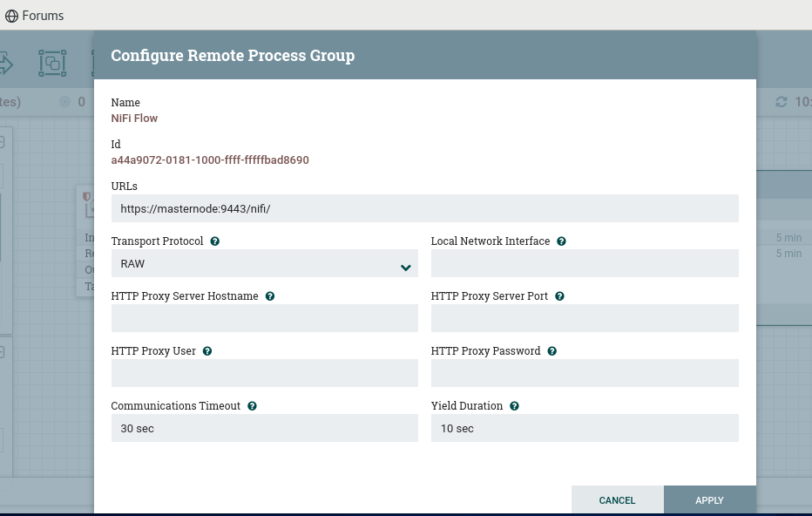The image size is (812, 516).
Task: Click the Communications Timeout help icon
Action: (x=252, y=406)
